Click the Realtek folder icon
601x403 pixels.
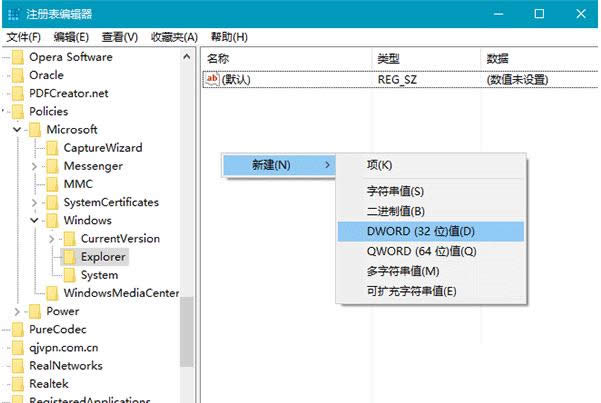pyautogui.click(x=18, y=384)
